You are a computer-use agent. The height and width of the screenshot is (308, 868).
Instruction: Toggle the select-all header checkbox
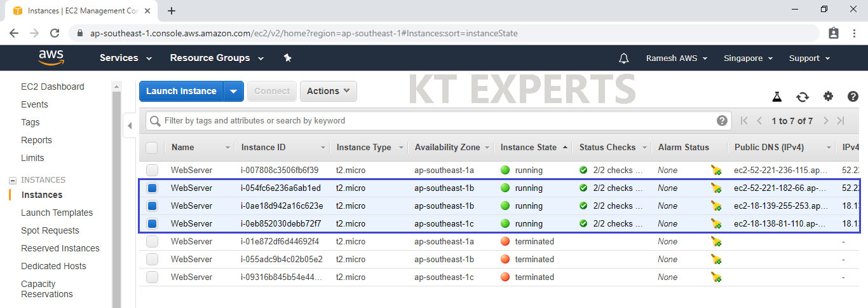pyautogui.click(x=152, y=148)
